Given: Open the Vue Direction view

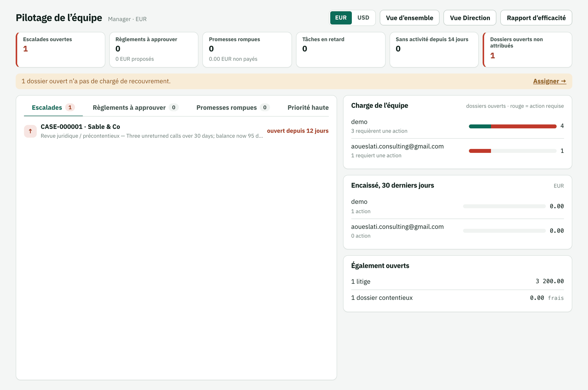Looking at the screenshot, I should coord(470,18).
